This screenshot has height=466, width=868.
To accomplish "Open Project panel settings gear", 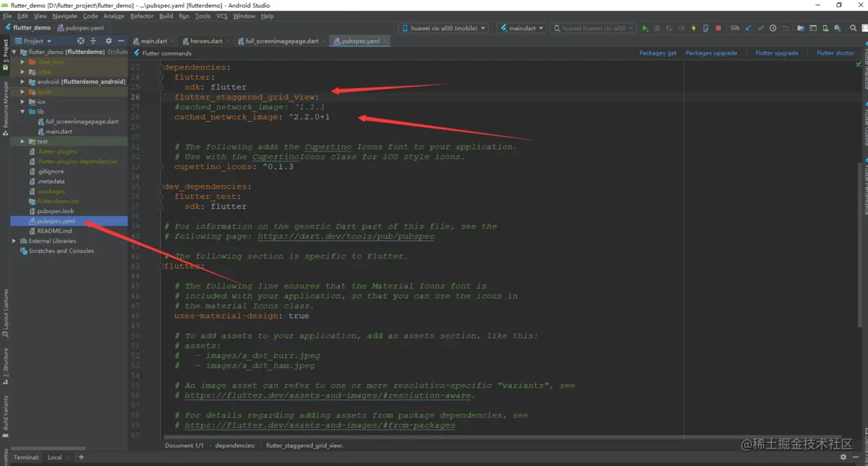I will [108, 41].
